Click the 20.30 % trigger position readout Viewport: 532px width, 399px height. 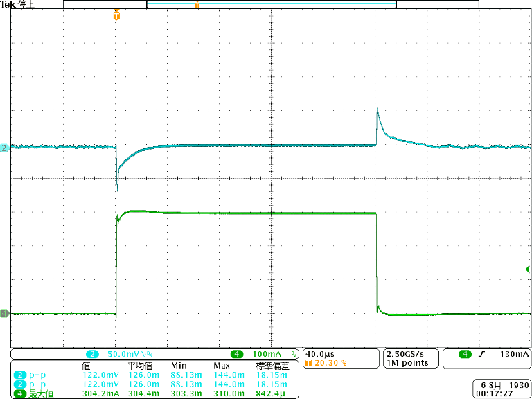(330, 363)
